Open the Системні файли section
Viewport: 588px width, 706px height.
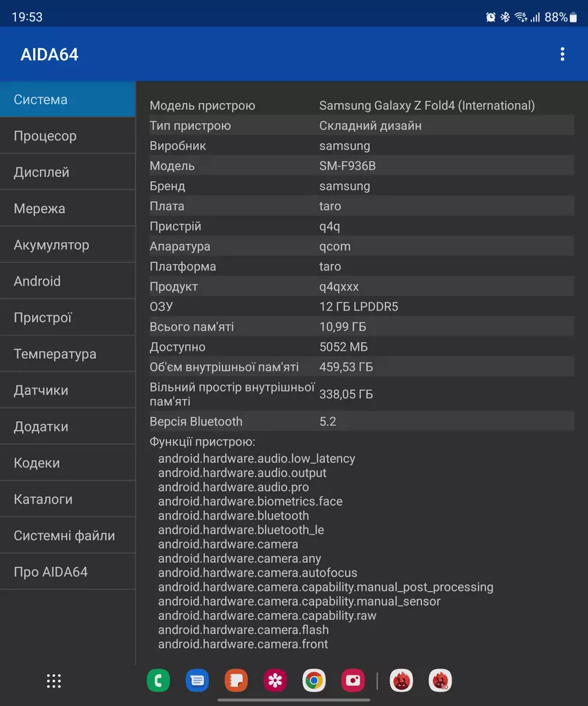coord(67,535)
